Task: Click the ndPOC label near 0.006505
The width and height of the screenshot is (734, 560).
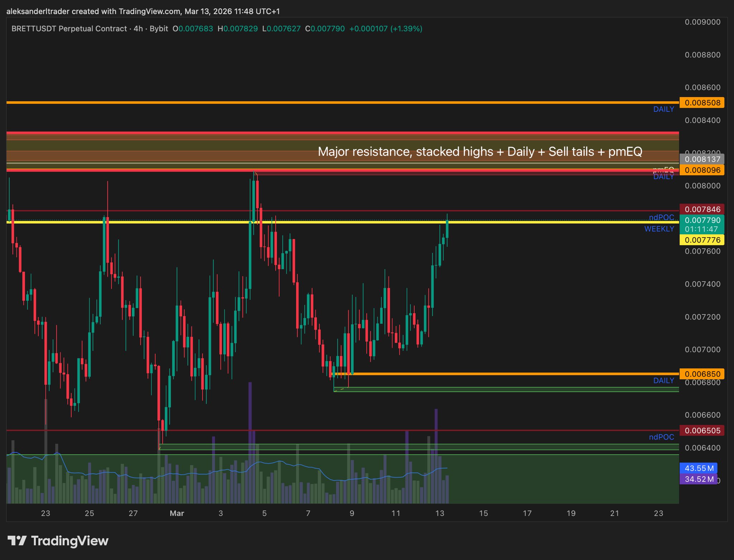Action: (x=661, y=437)
